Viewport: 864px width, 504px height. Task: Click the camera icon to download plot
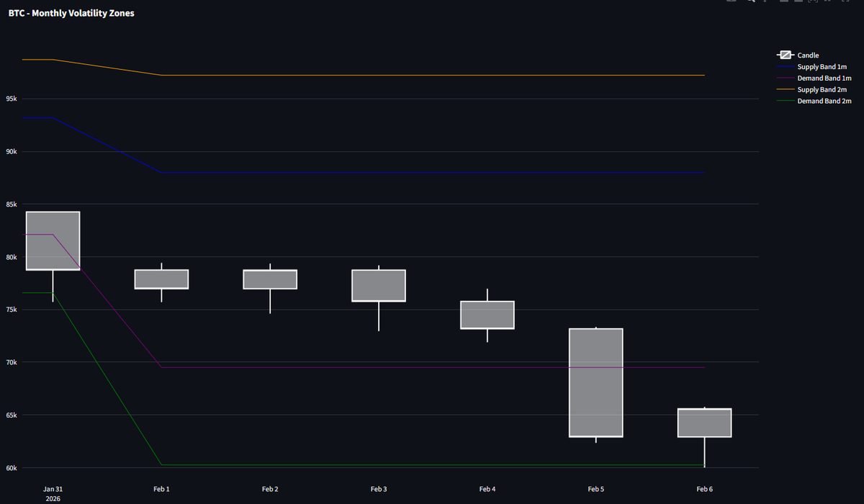[732, 2]
